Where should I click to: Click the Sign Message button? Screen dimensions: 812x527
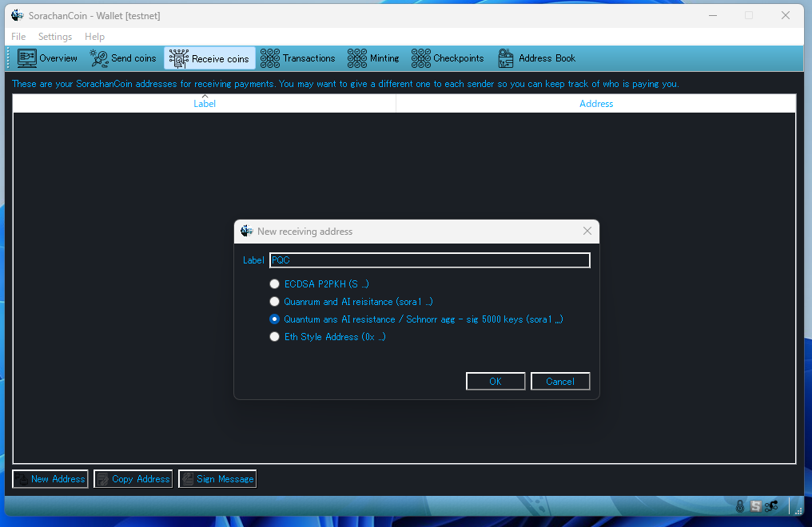coord(217,479)
